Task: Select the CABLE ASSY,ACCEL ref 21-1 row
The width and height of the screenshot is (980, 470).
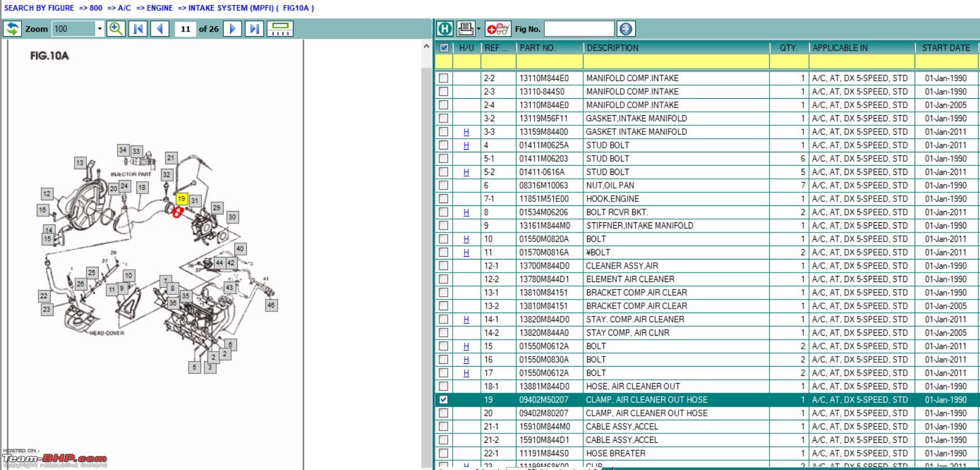Action: pos(706,427)
